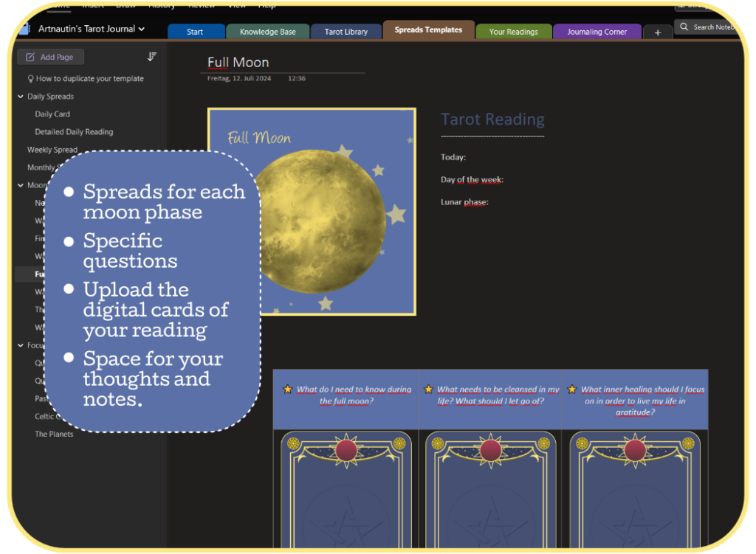Go to The Planets page
The height and width of the screenshot is (554, 756).
tap(54, 434)
